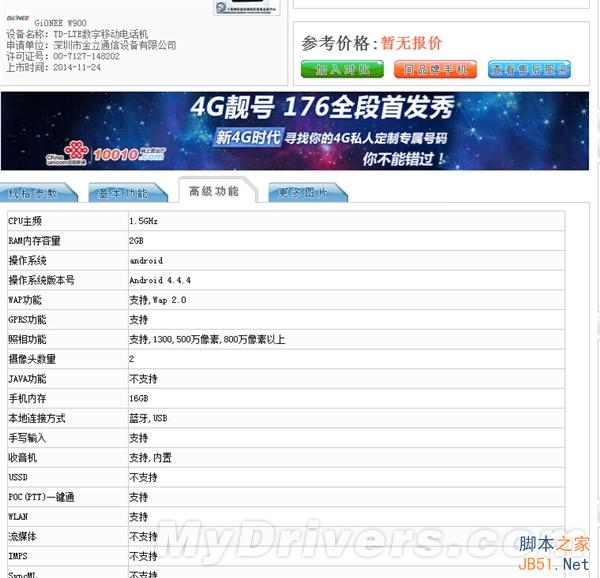
Task: Click the value 2 in 摄像头数量 row
Action: pos(132,359)
